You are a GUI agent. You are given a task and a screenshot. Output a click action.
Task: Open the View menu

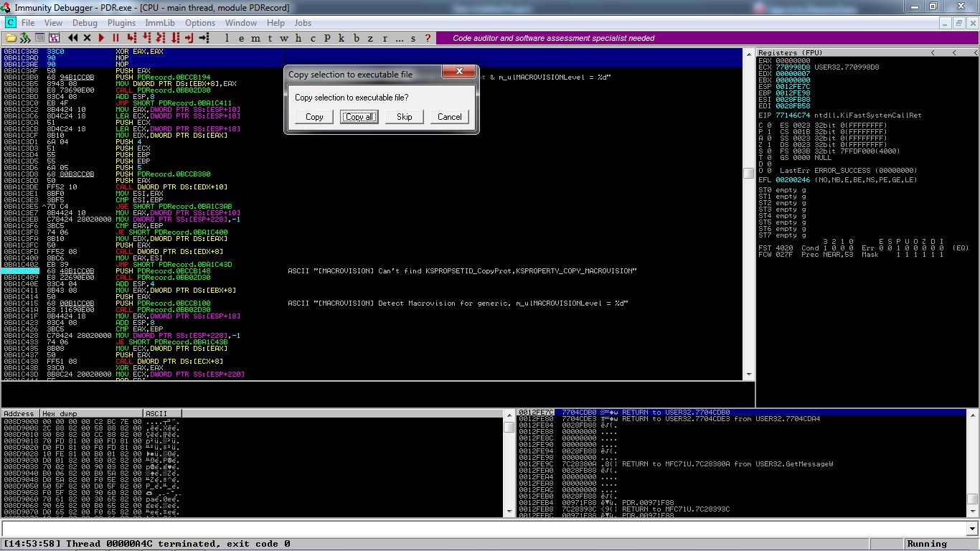click(53, 23)
